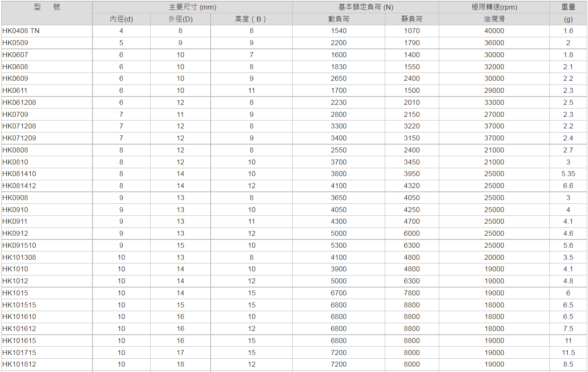
Task: Select the 型號 column header
Action: [46, 7]
